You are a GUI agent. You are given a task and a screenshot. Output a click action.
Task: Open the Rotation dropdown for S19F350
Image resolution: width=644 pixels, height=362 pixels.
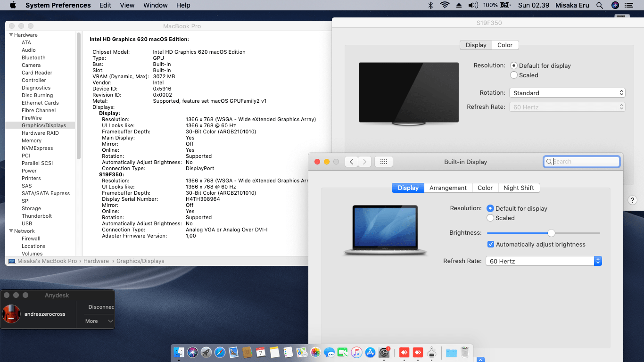click(x=567, y=93)
